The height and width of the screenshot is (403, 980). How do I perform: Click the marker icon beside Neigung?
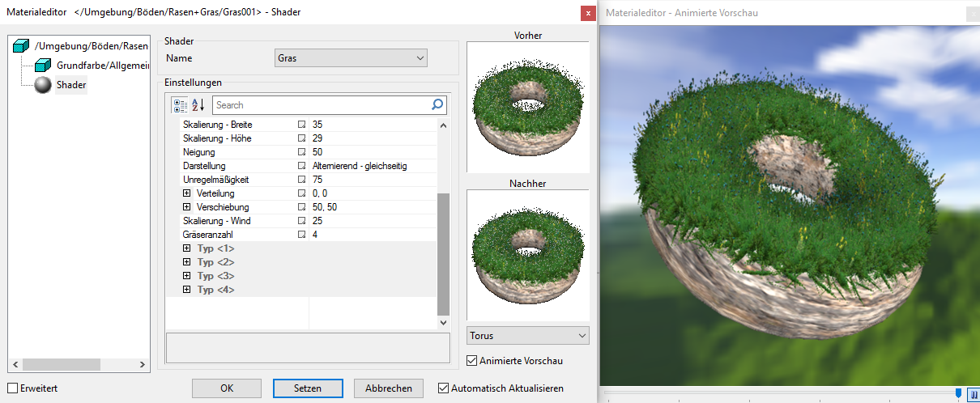(x=302, y=152)
